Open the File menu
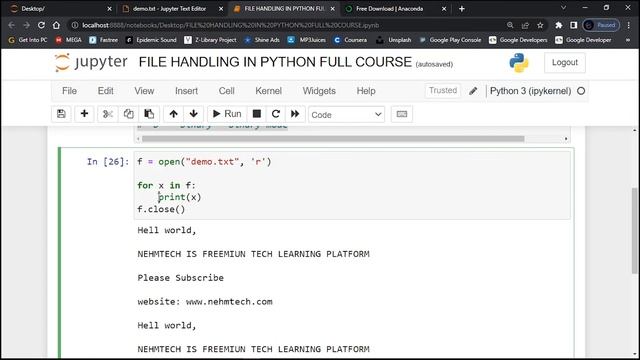This screenshot has width=640, height=360. [x=69, y=91]
